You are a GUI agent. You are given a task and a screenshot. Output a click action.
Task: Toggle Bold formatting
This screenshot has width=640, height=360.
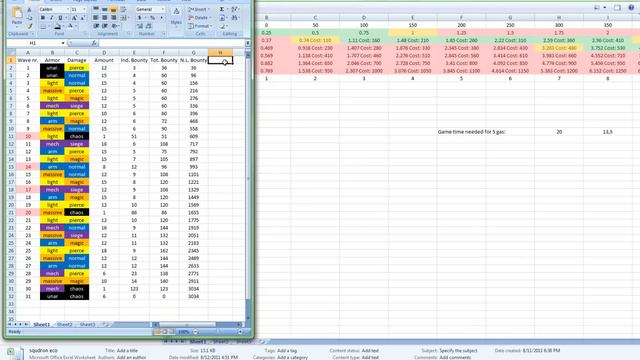(42, 18)
